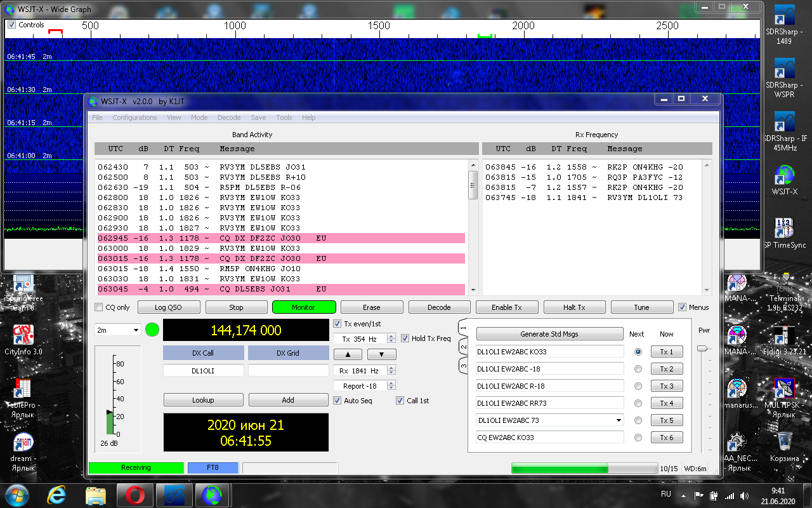The image size is (812, 508).
Task: Open the SDRSharp - WSPR desktop icon
Action: pos(785,69)
